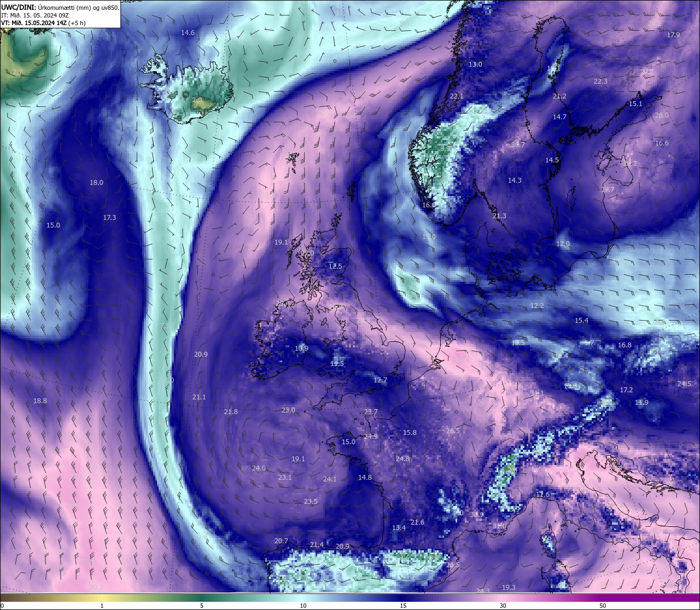This screenshot has width=700, height=610.
Task: Click the 14.3 value over Sweden
Action: 515,181
